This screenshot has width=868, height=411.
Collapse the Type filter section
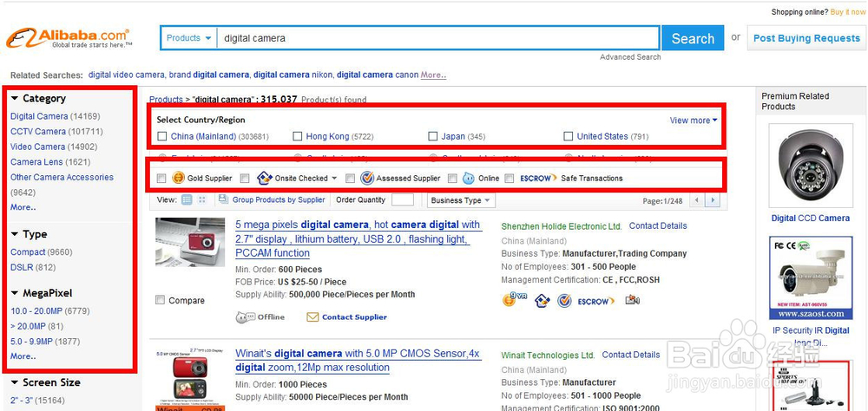[15, 234]
